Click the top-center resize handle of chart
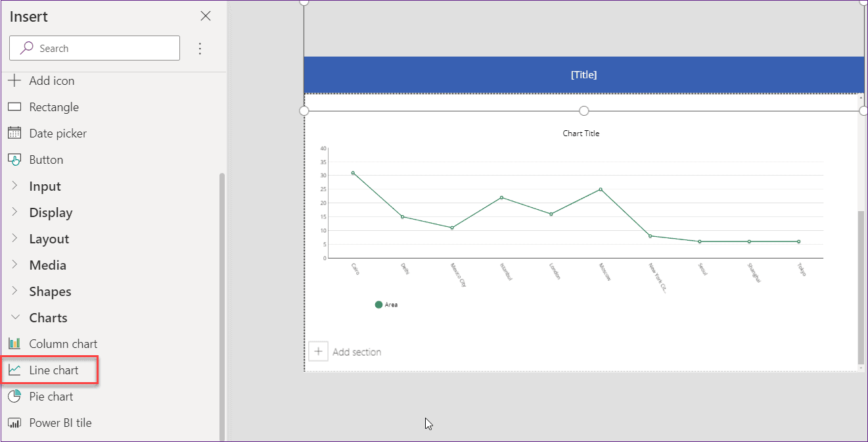 pyautogui.click(x=584, y=110)
